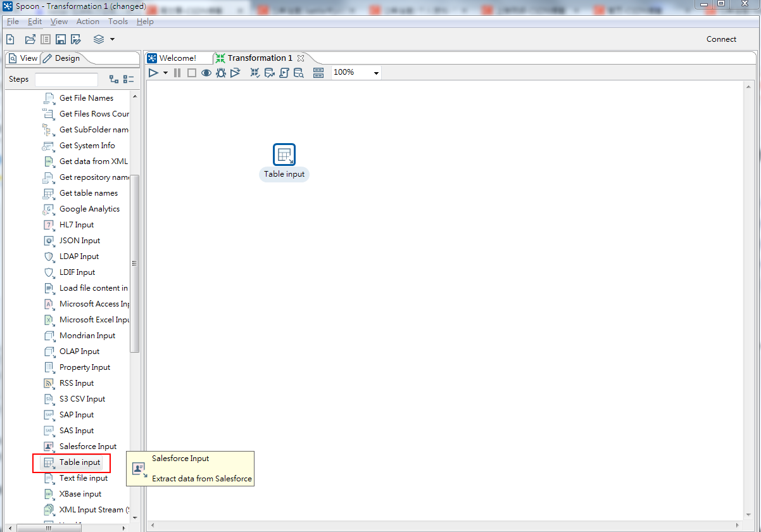Click the Connect button
The width and height of the screenshot is (761, 532).
point(721,39)
